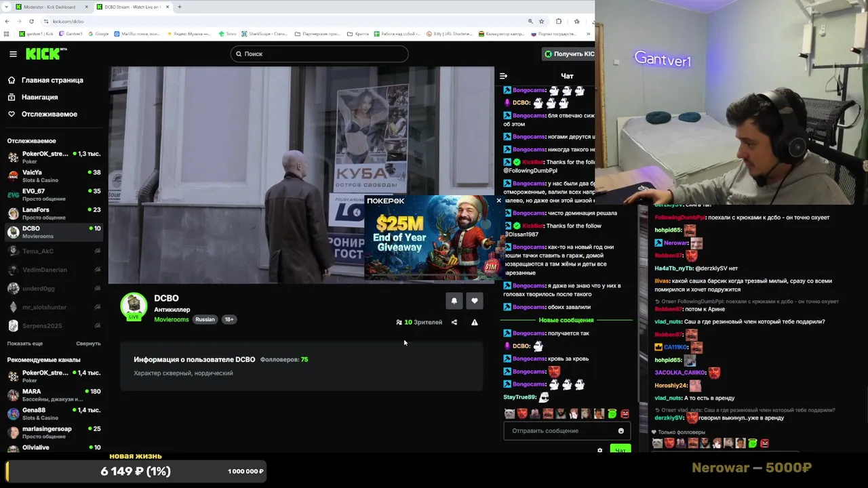Image resolution: width=868 pixels, height=488 pixels.
Task: Open the Kick hamburger menu
Action: [x=13, y=54]
